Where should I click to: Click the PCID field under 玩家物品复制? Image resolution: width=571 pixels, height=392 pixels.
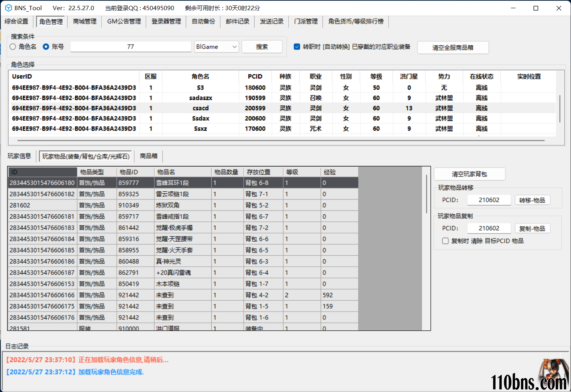[489, 228]
